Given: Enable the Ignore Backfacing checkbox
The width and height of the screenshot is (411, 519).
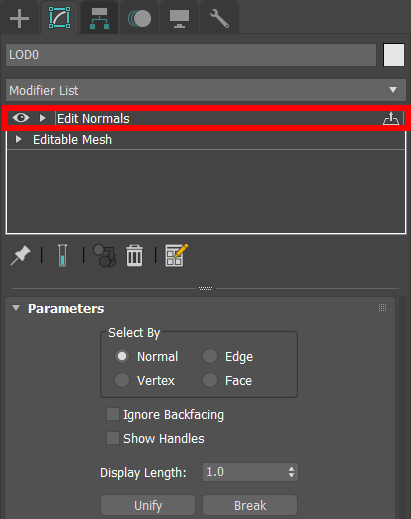Looking at the screenshot, I should (113, 414).
